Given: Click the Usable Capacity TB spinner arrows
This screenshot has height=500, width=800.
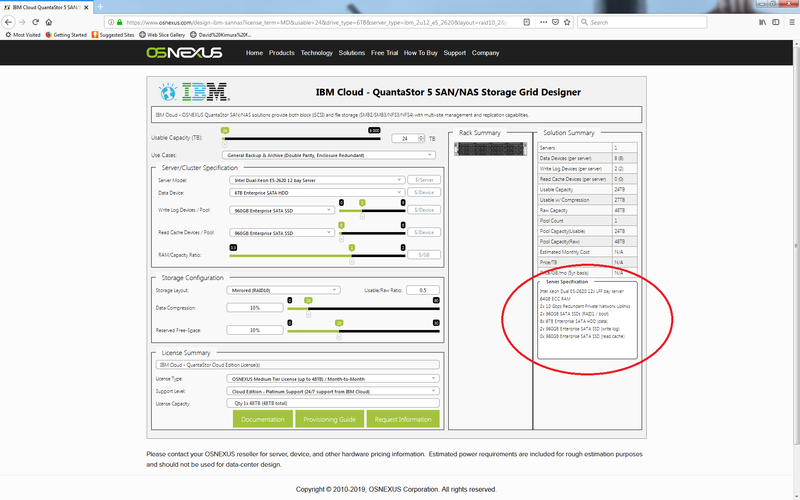Looking at the screenshot, I should coord(421,138).
